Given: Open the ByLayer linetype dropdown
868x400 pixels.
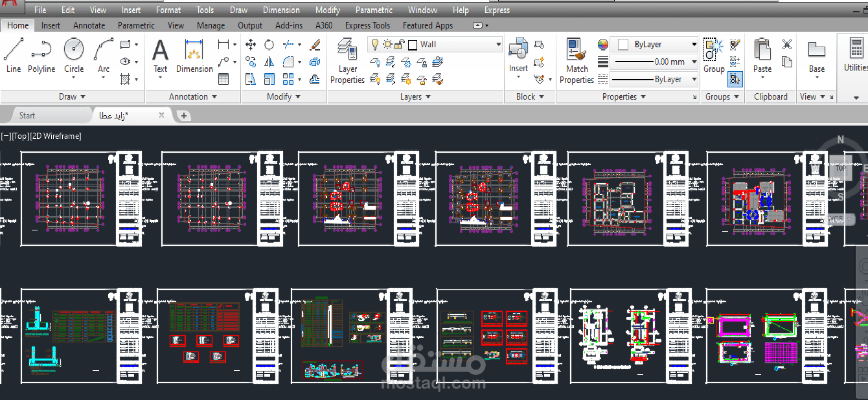Looking at the screenshot, I should [694, 79].
